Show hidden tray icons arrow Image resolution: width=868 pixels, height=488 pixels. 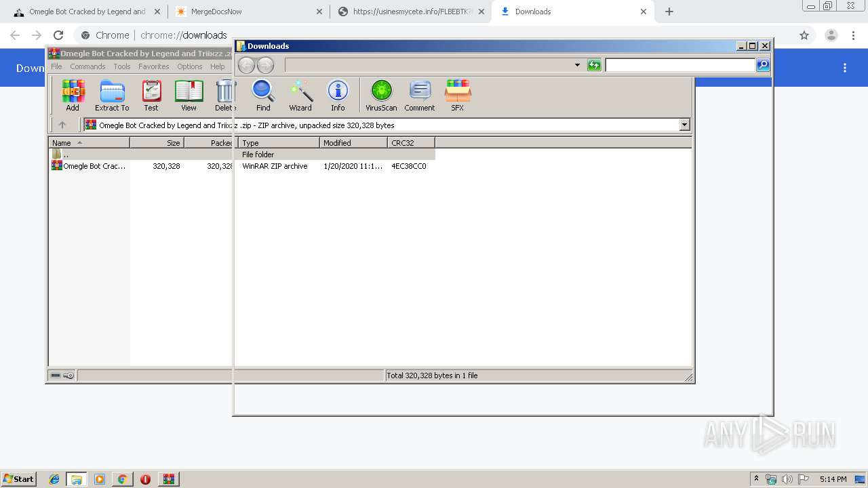tap(756, 479)
